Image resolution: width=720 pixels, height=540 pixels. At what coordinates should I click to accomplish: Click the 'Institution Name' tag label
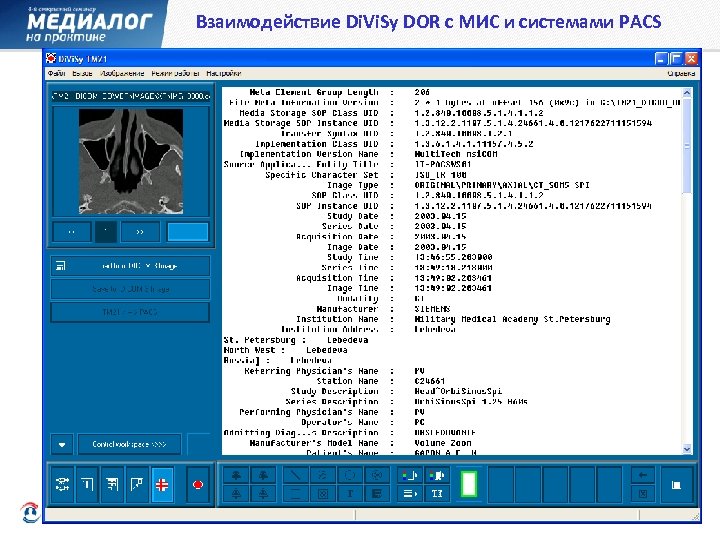point(337,319)
